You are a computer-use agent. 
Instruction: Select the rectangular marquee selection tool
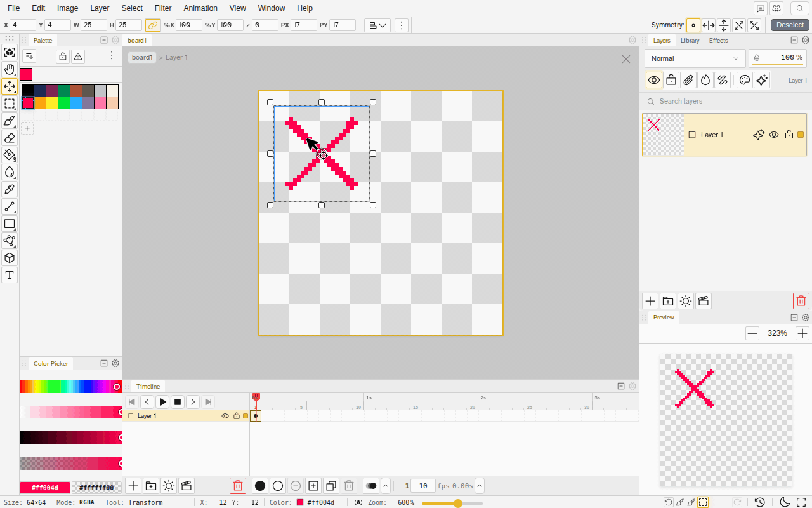[x=10, y=104]
